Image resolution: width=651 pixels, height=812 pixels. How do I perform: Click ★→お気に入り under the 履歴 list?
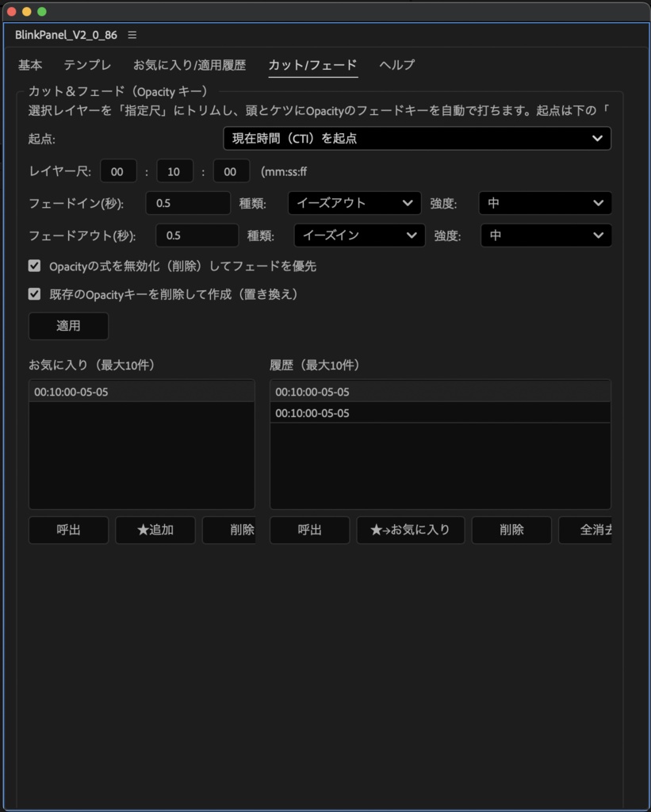point(410,530)
